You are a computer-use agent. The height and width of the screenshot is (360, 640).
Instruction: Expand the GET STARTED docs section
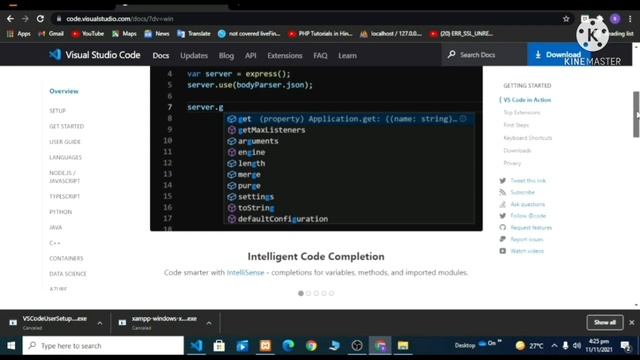(67, 127)
